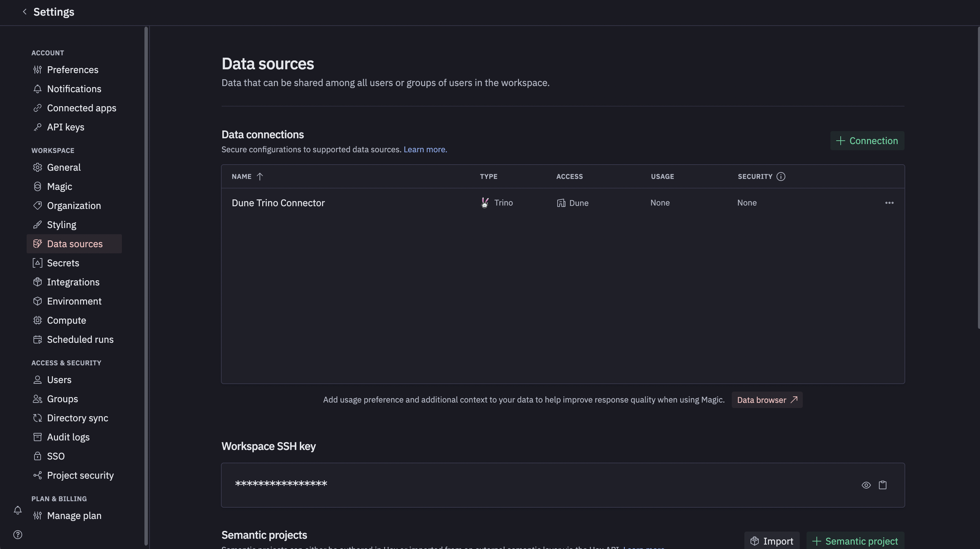This screenshot has width=980, height=549.
Task: Open Integrations from the sidebar
Action: [x=73, y=282]
